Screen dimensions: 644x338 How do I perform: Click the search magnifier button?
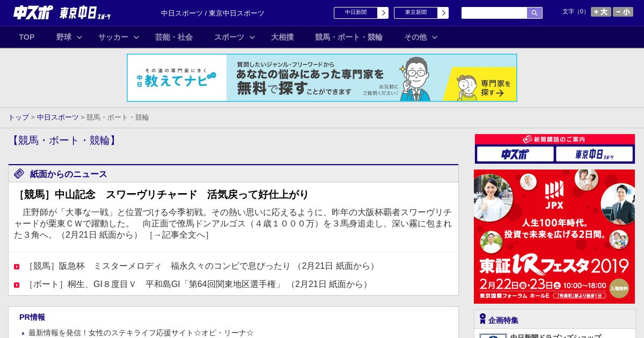click(535, 13)
